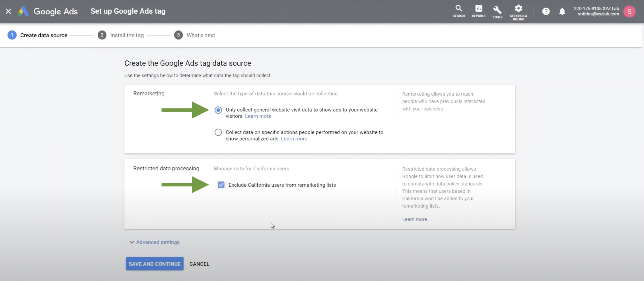Click Save and Continue button
Viewport: 644px width, 281px height.
[155, 264]
